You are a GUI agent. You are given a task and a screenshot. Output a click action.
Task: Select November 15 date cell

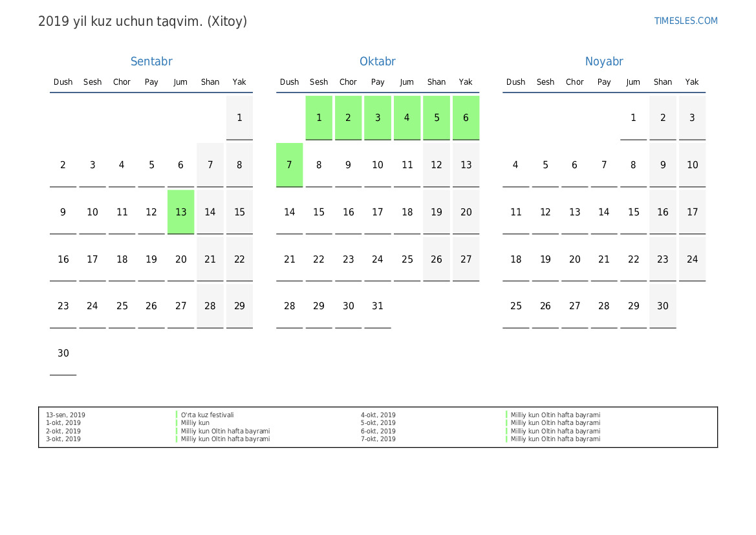click(x=634, y=212)
